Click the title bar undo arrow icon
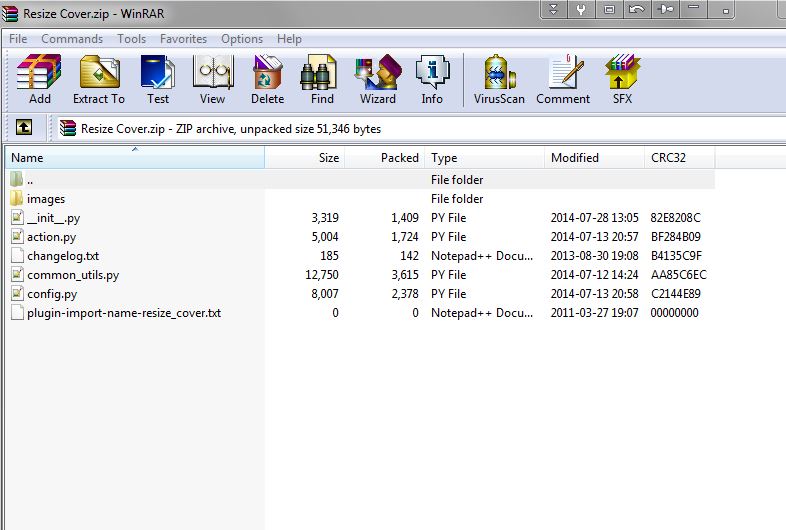 click(x=637, y=10)
